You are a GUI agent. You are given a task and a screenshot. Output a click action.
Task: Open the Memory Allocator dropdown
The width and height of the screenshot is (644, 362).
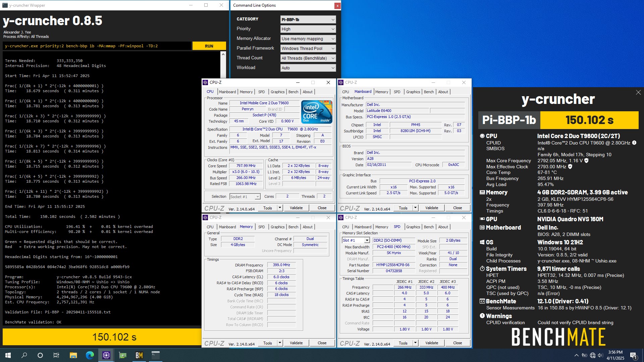pos(308,39)
